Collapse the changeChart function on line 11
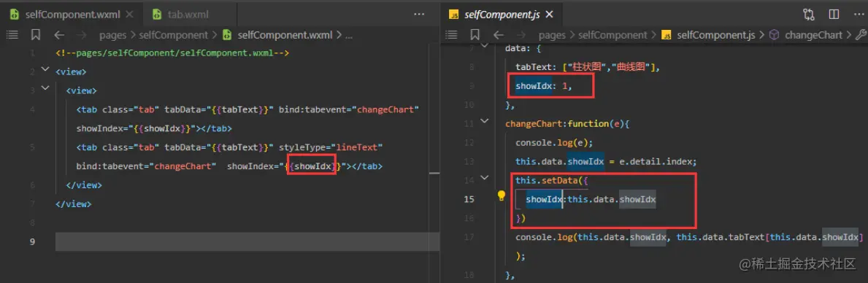The height and width of the screenshot is (283, 868). (485, 120)
